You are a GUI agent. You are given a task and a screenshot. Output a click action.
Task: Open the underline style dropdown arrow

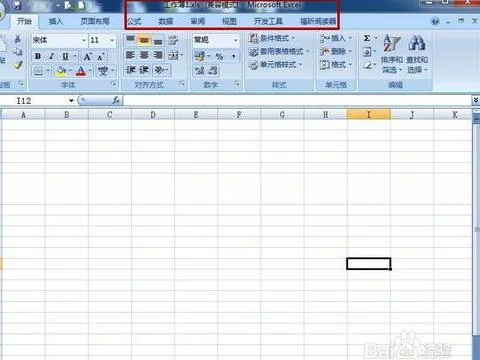point(75,56)
